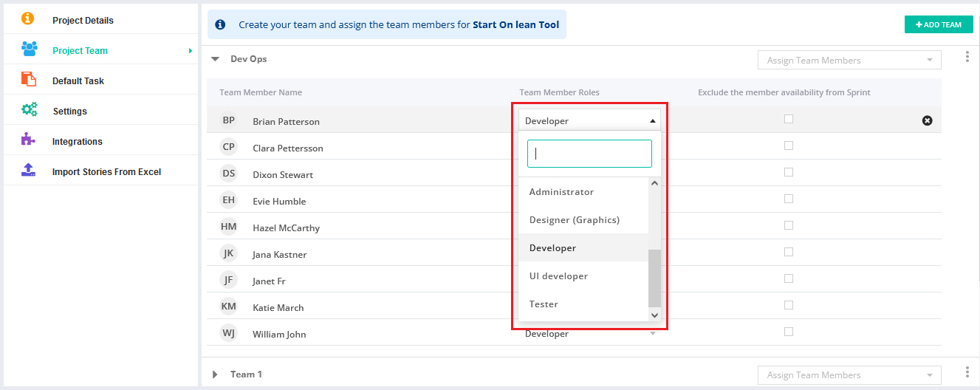Viewport: 980px width, 390px height.
Task: Select the Administrator role option
Action: tap(583, 192)
